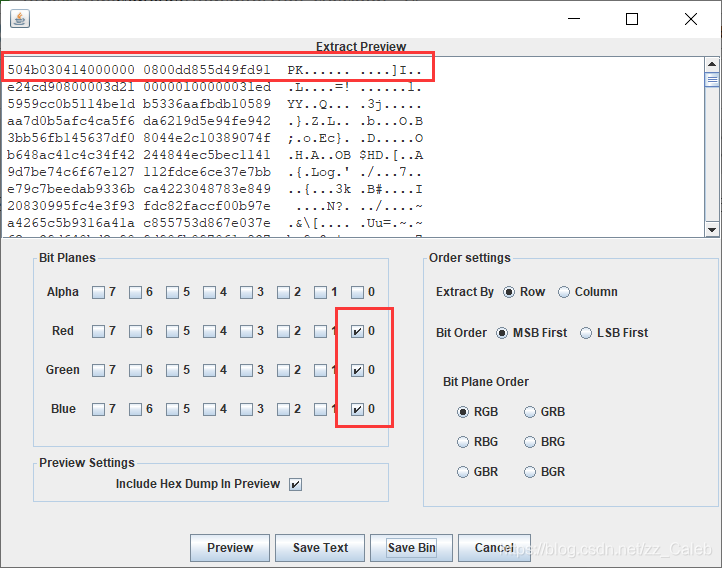Screen dimensions: 722x568
Task: Uncheck Red bit plane 0
Action: tap(357, 331)
